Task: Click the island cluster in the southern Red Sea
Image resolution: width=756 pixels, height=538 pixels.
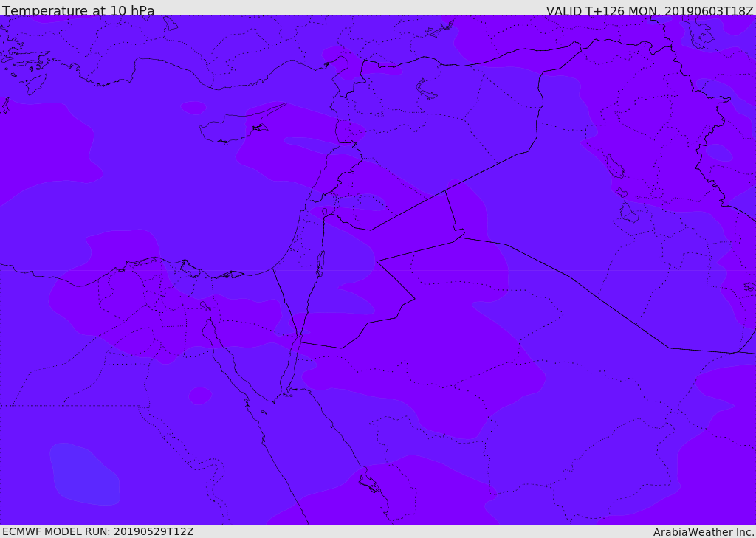Action: click(x=369, y=484)
